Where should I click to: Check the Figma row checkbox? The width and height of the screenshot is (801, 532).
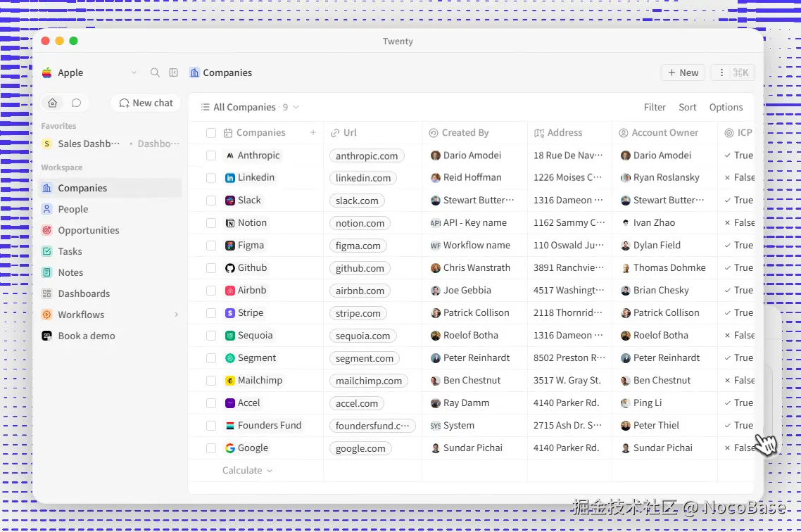(x=211, y=245)
